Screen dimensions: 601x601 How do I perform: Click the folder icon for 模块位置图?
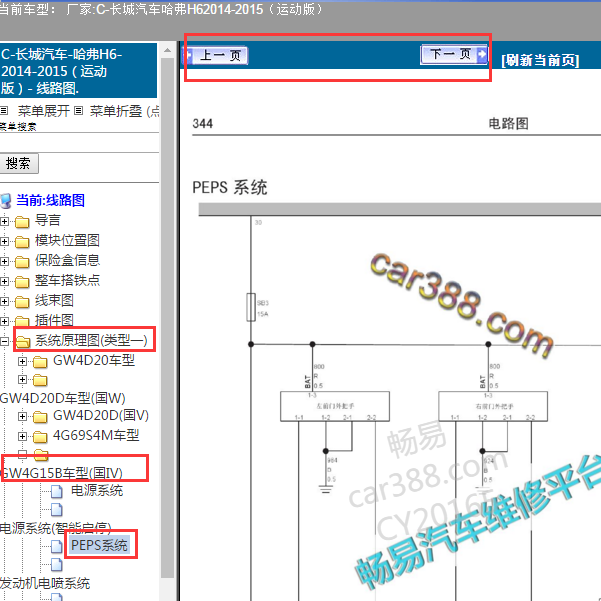coord(22,242)
